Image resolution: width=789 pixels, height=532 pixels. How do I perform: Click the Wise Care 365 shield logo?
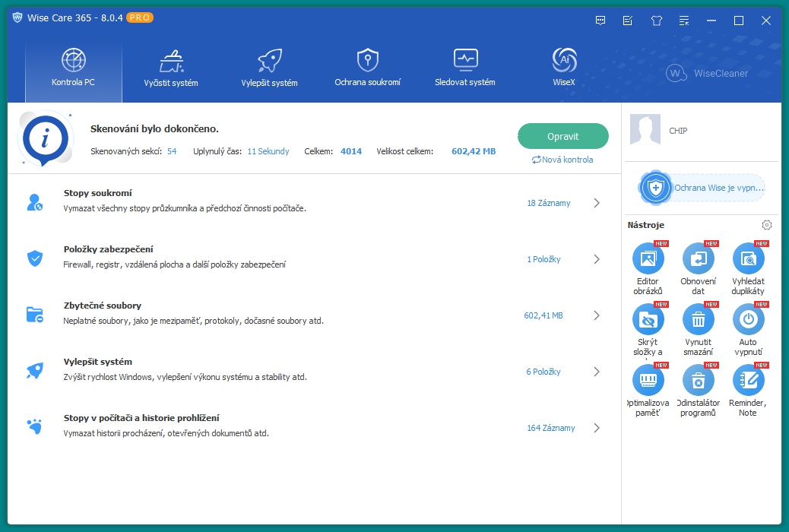click(x=17, y=17)
